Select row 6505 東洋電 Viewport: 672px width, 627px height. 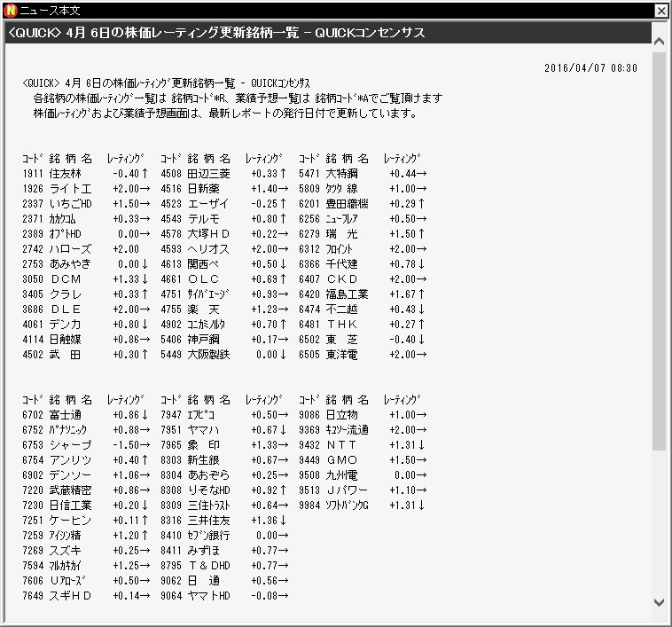pos(363,355)
